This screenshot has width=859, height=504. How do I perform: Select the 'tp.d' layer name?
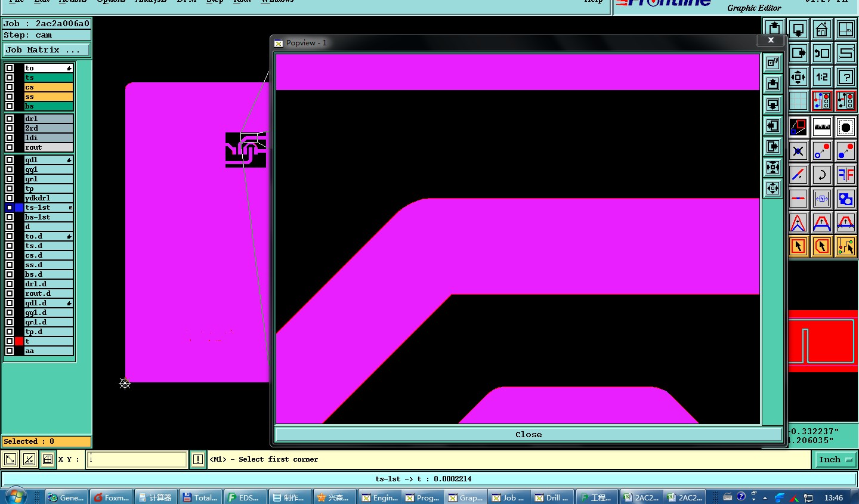48,332
